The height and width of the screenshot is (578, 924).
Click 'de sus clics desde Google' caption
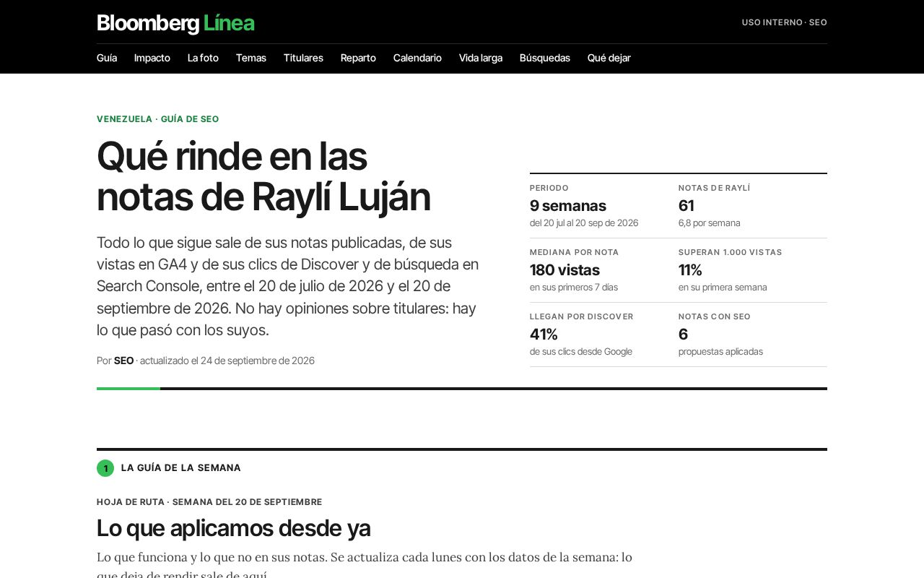581,352
